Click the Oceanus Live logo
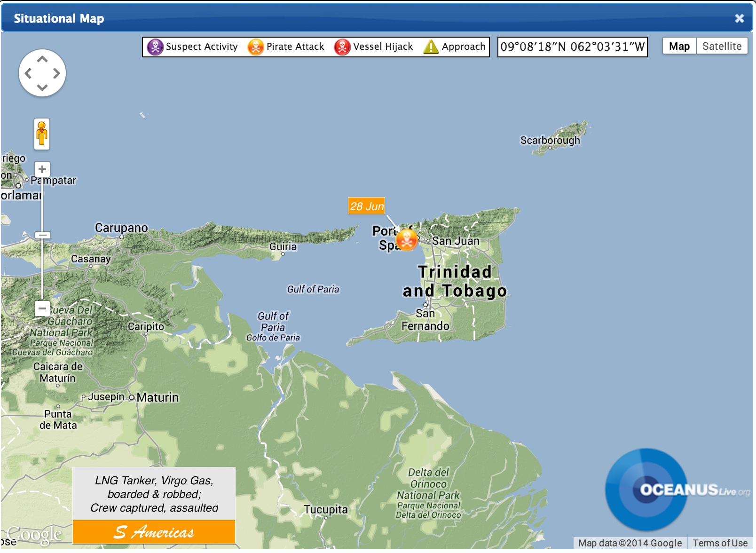Viewport: 756px width, 553px height. point(677,490)
